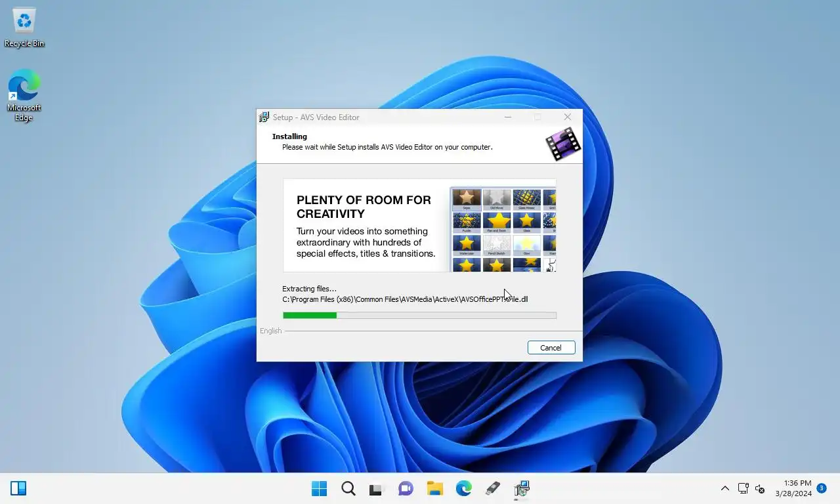Select the Pan and Zoom effect thumbnail
The image size is (840, 504).
click(497, 222)
